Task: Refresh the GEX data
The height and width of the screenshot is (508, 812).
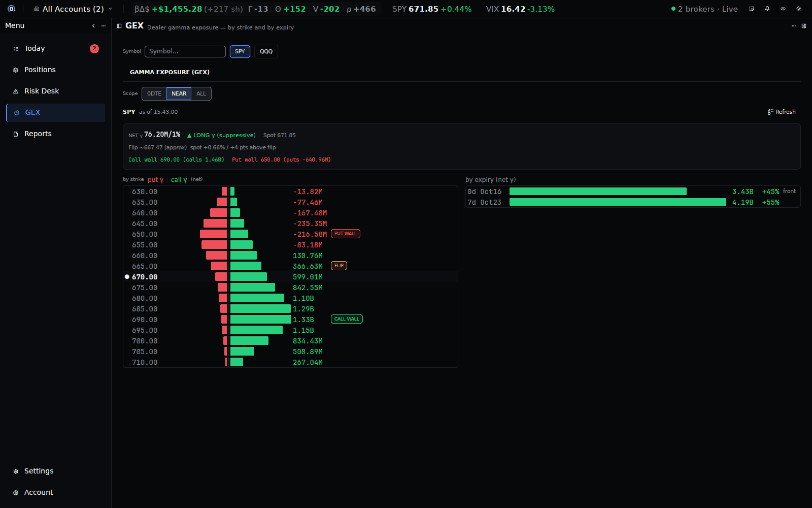Action: 782,112
